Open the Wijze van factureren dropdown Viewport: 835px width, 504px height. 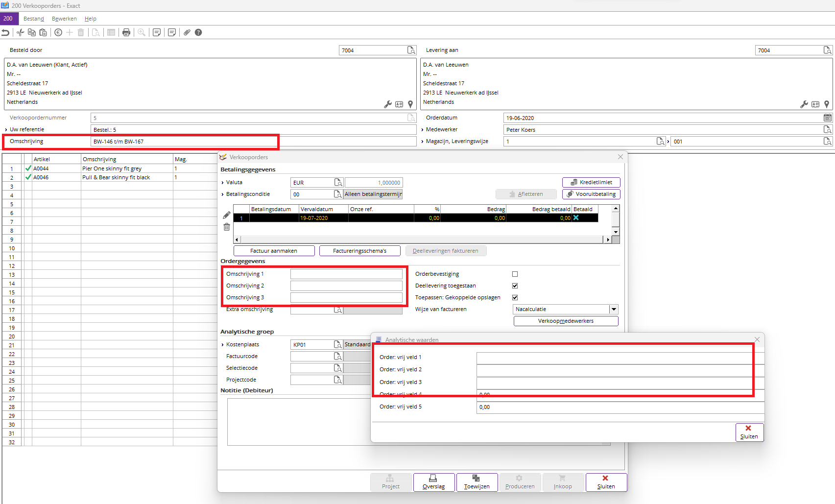614,310
